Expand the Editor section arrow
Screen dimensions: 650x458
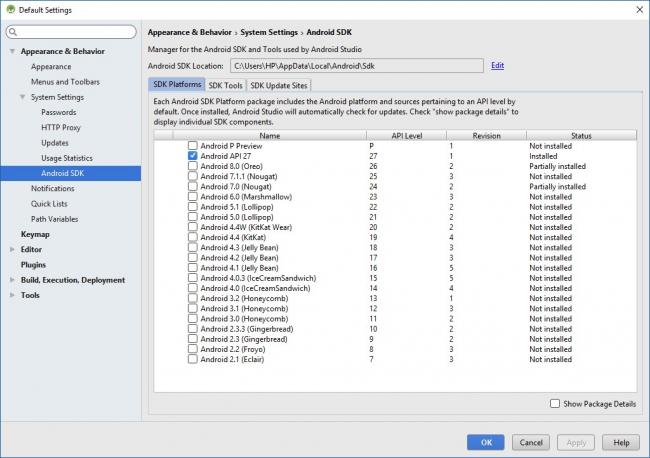point(12,250)
